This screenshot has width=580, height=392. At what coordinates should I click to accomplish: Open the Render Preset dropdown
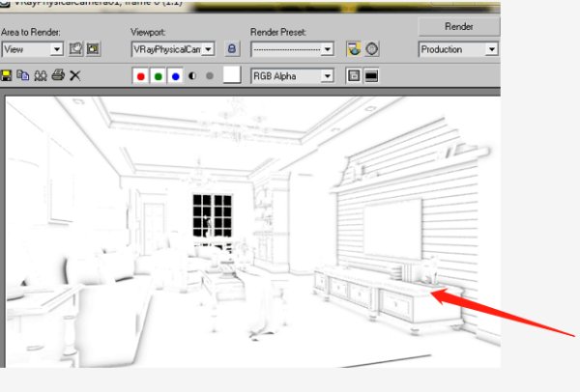(292, 49)
